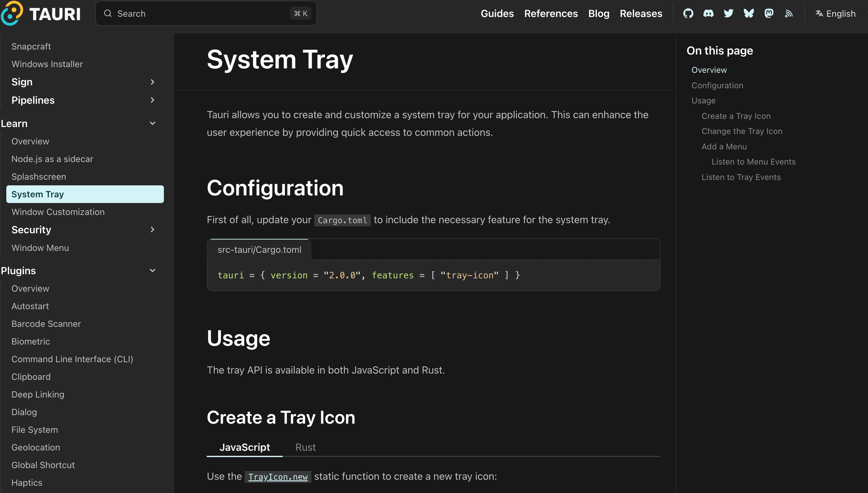Expand the Pipelines sidebar section
Screen dimensions: 868x493
152,100
